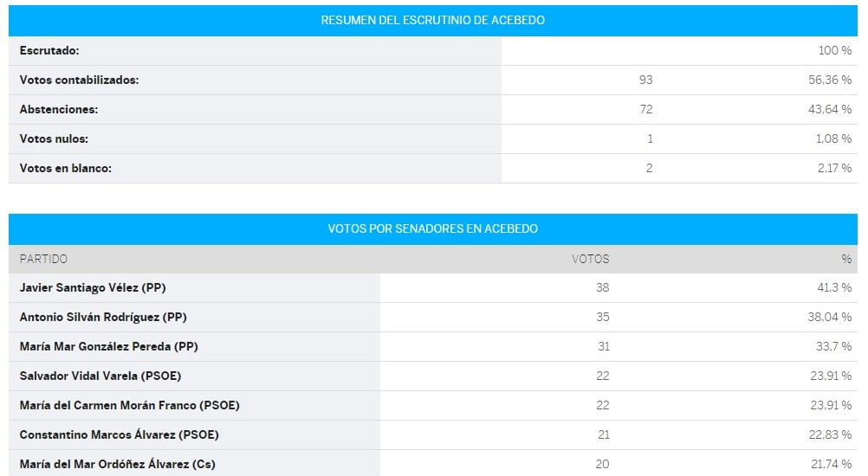This screenshot has width=868, height=476.
Task: Click María Mar González Pereda (PP)
Action: tap(108, 347)
